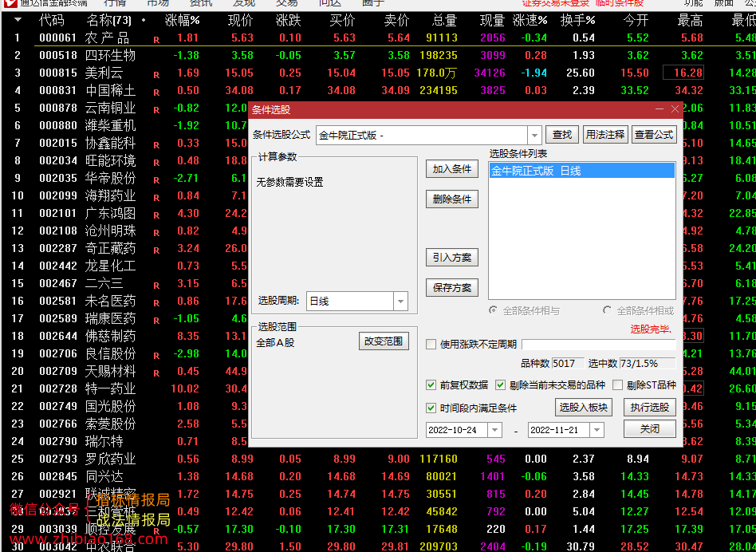Close the 条件选股 dialog with X

675,109
